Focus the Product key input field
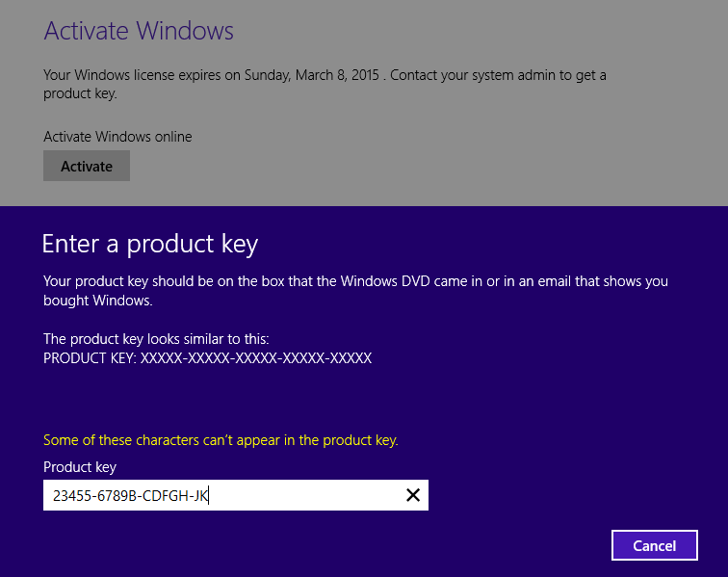This screenshot has height=577, width=728. (x=236, y=495)
